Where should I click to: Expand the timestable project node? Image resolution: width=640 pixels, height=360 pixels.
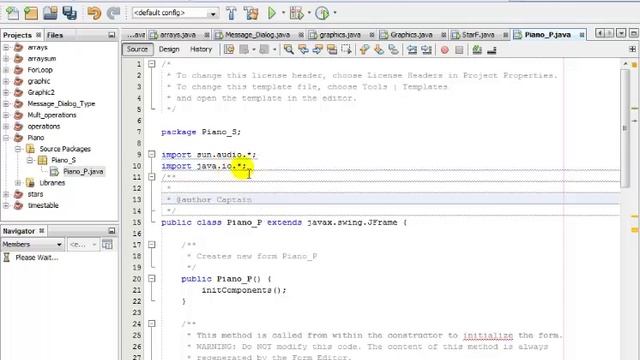click(x=6, y=206)
